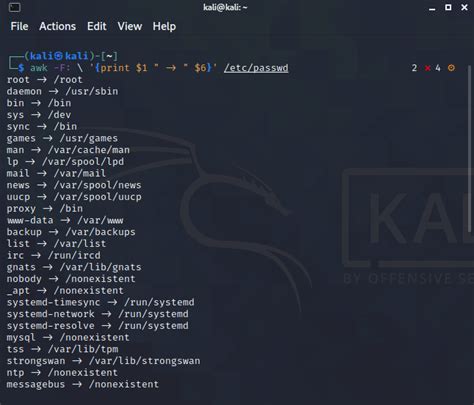The image size is (474, 405).
Task: Open the File menu
Action: coord(19,26)
